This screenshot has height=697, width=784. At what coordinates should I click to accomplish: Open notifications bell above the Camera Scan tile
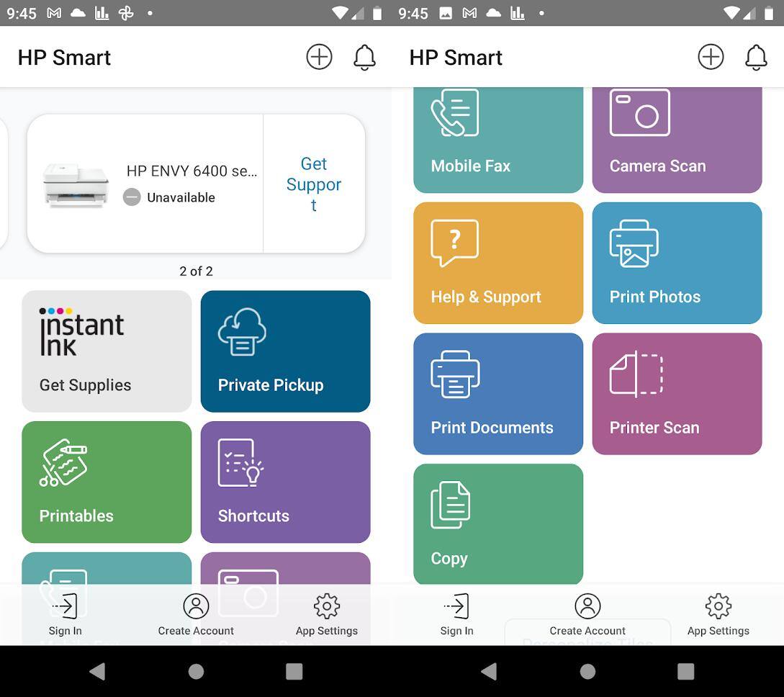click(756, 57)
